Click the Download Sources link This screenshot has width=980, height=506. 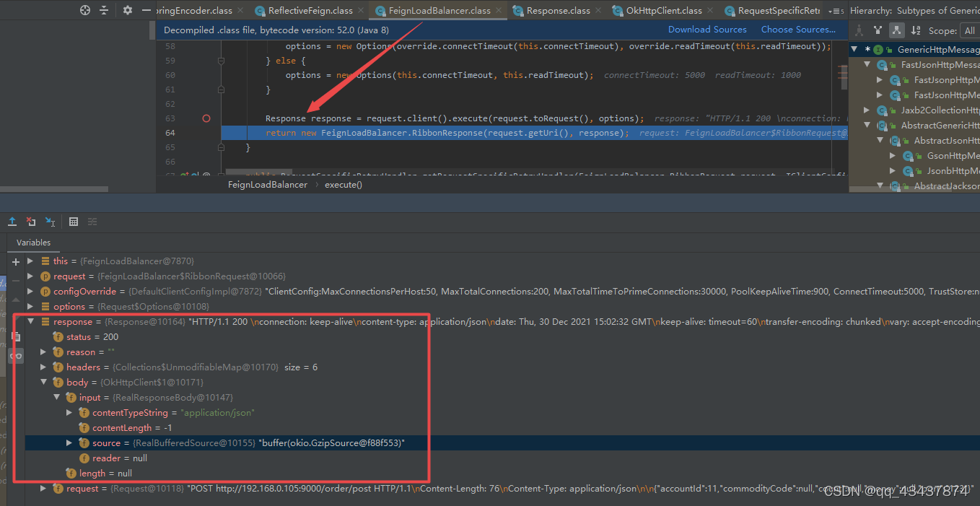(x=706, y=30)
